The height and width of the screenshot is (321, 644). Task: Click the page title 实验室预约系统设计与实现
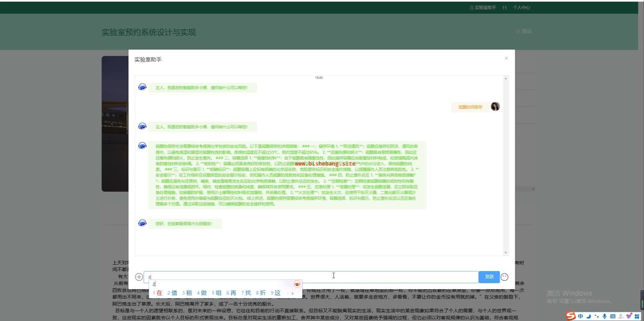pyautogui.click(x=149, y=32)
